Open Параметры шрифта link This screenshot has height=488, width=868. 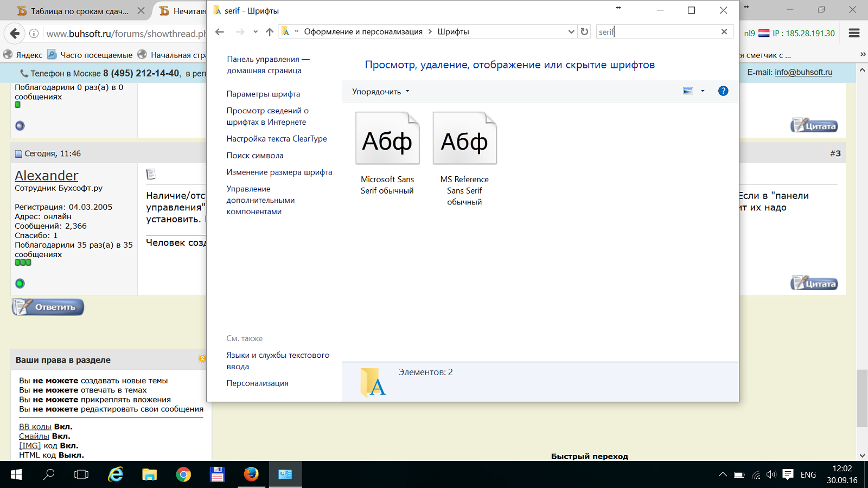pos(263,94)
